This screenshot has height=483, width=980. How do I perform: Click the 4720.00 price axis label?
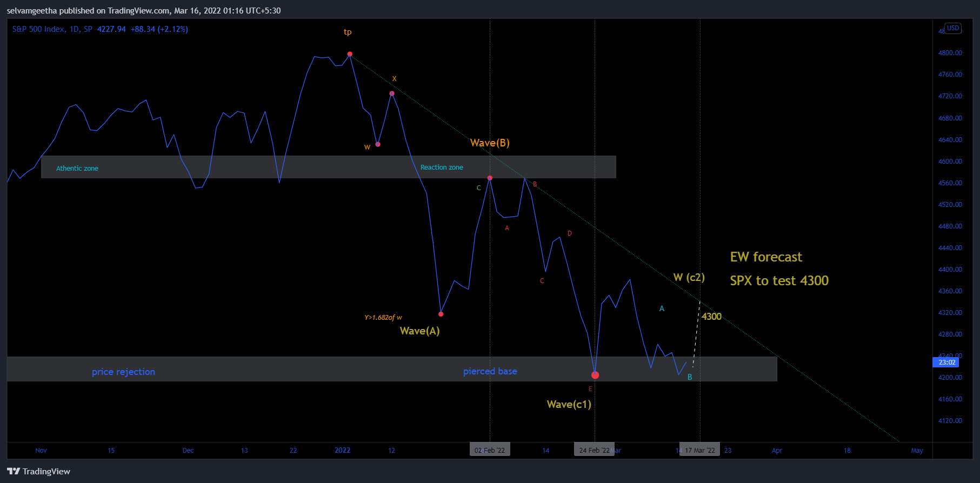(950, 96)
